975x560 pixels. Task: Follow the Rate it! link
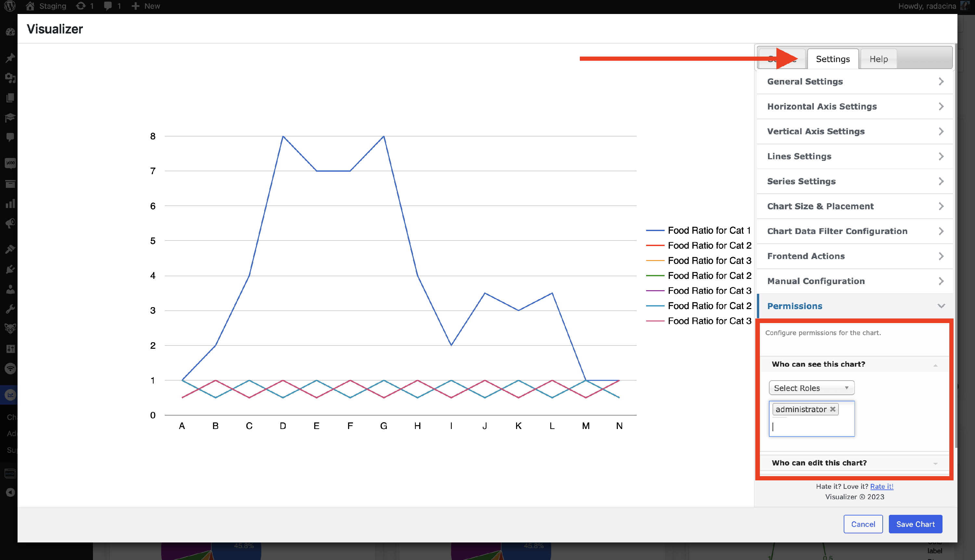881,487
